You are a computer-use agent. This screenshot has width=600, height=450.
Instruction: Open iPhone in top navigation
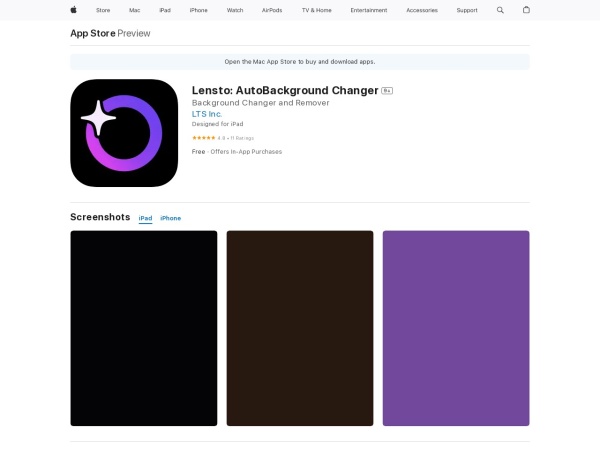click(198, 10)
